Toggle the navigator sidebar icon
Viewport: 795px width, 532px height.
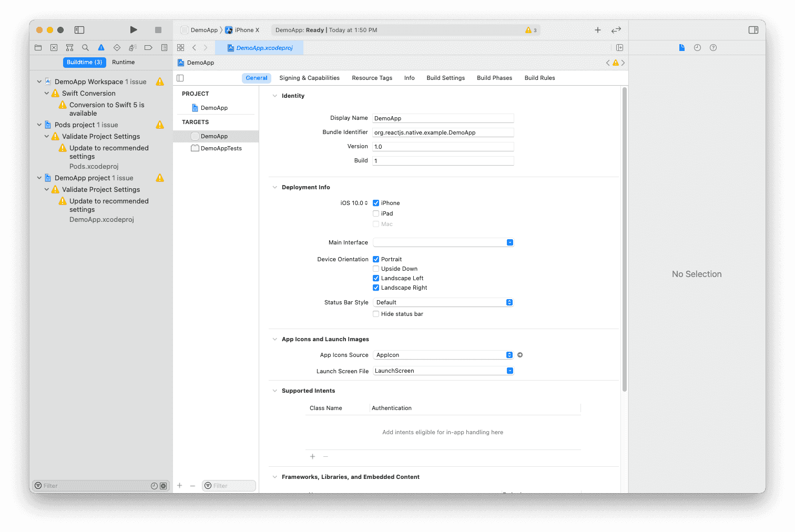79,30
